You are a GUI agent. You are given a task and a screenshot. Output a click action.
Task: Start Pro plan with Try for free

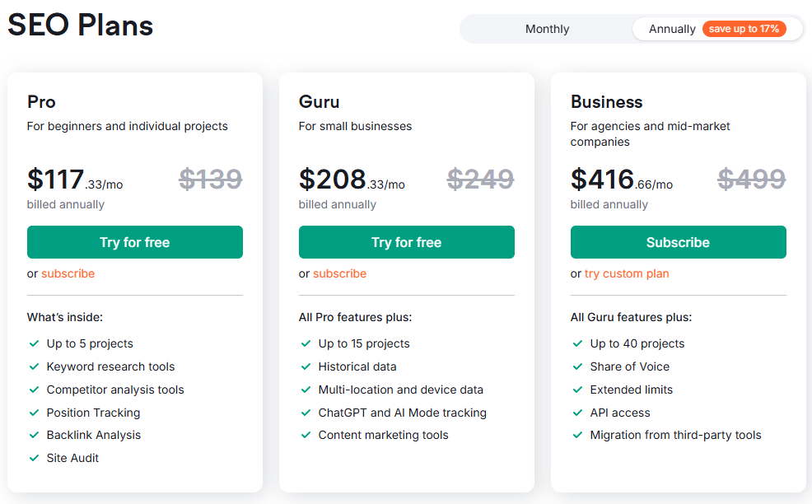click(x=135, y=242)
